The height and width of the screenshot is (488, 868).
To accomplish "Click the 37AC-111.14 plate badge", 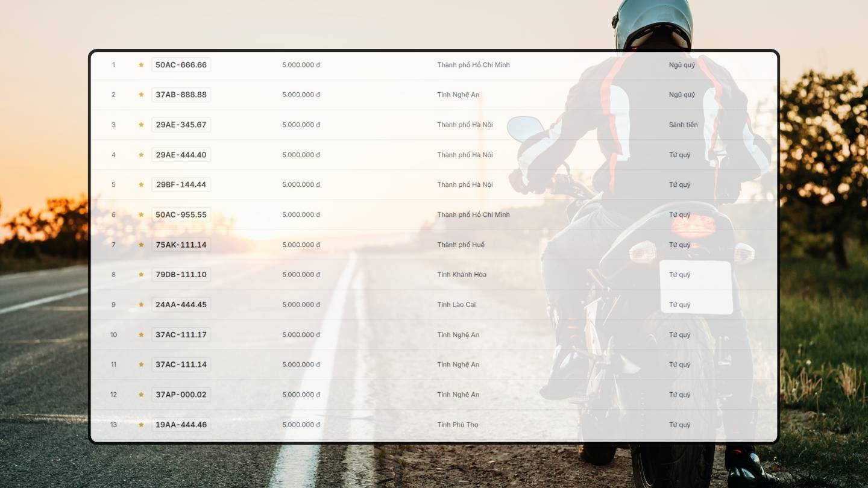I will [x=181, y=364].
